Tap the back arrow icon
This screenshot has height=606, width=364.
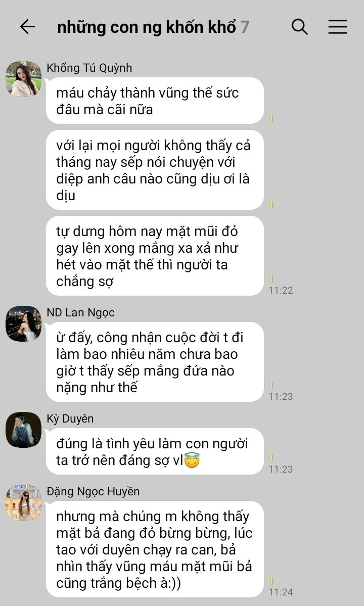27,27
